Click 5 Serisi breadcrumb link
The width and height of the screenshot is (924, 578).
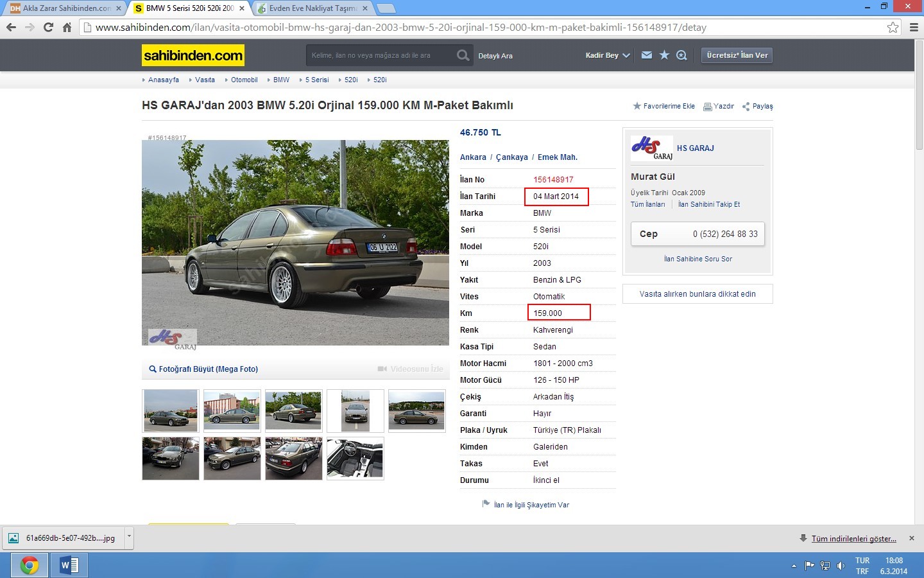tap(317, 80)
